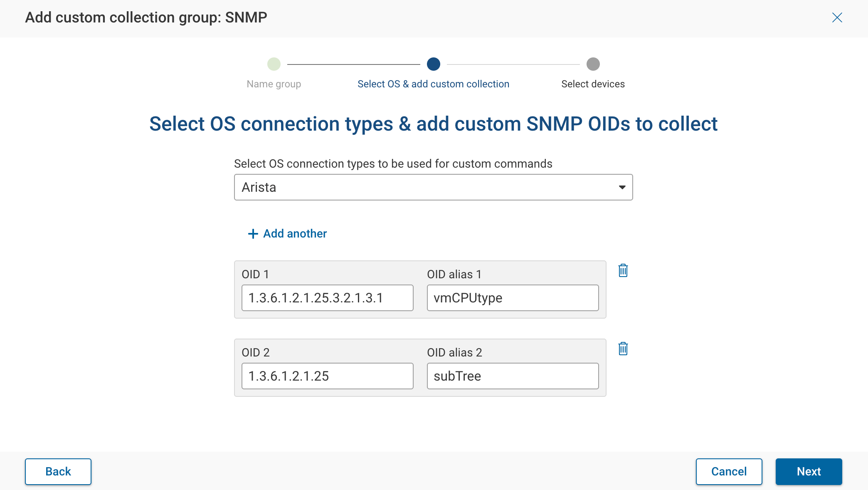Viewport: 868px width, 490px height.
Task: Cancel the custom collection group setup
Action: tap(729, 471)
